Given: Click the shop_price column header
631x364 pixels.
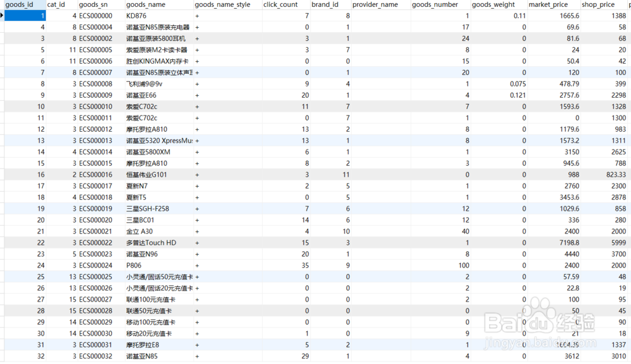Looking at the screenshot, I should coord(604,4).
